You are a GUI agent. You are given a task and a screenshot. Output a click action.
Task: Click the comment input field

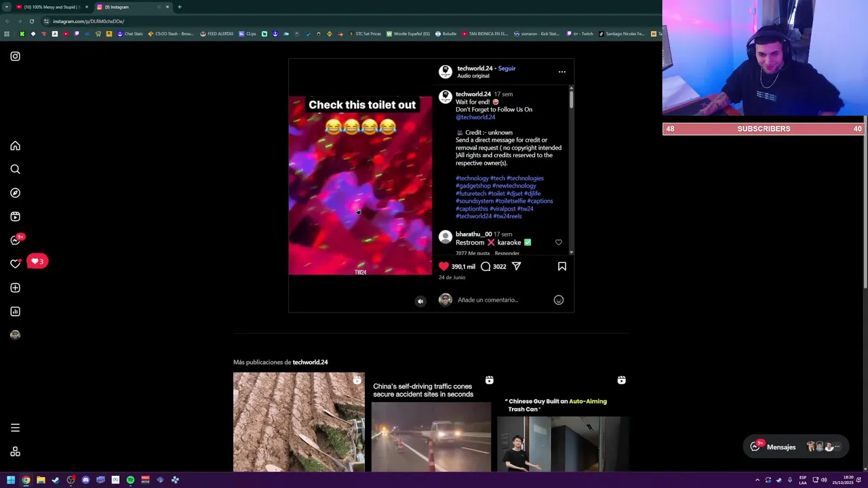tap(502, 300)
